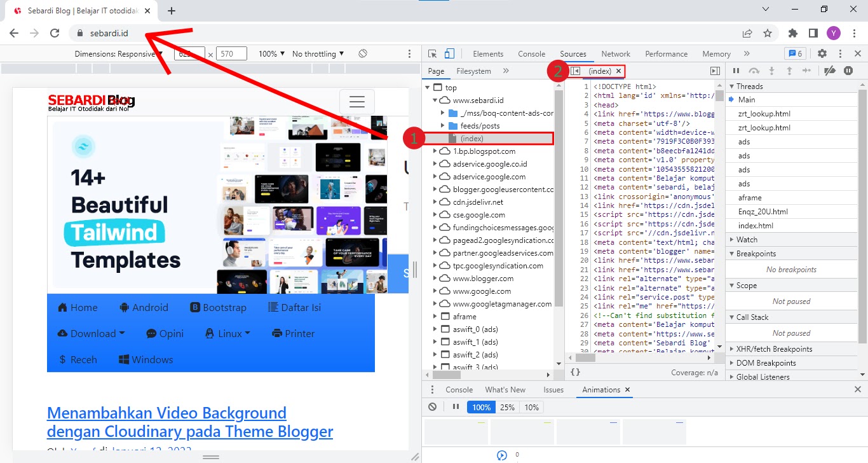Click the step out of function icon
Screen dimensions: 868x463
coord(790,71)
